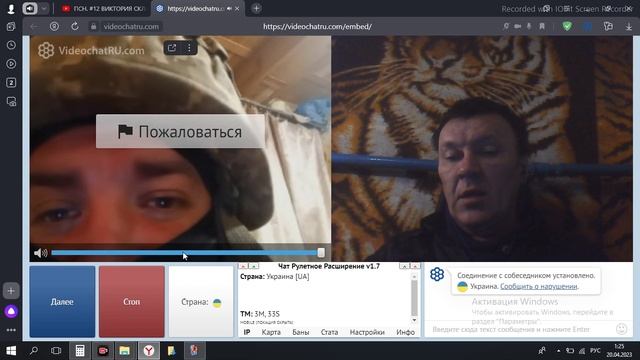Click the sidebar plus add button

[11, 291]
